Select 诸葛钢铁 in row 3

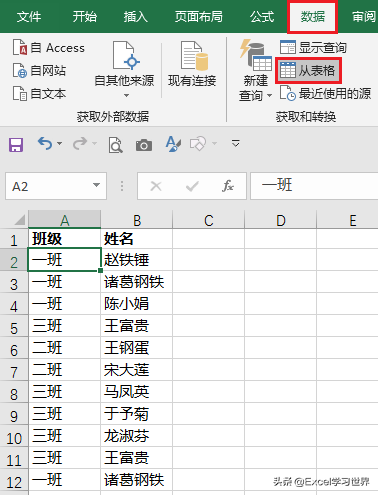click(137, 282)
